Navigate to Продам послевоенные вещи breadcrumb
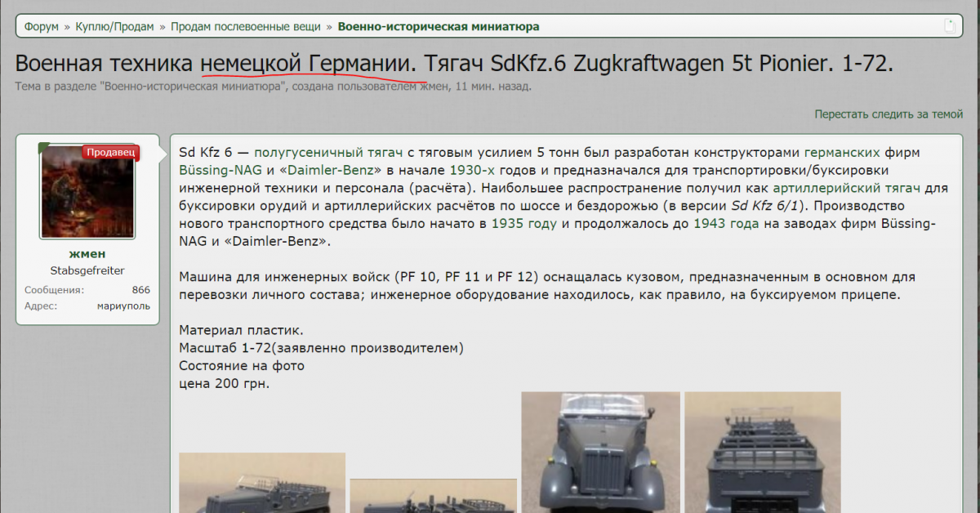The width and height of the screenshot is (980, 513). tap(245, 27)
